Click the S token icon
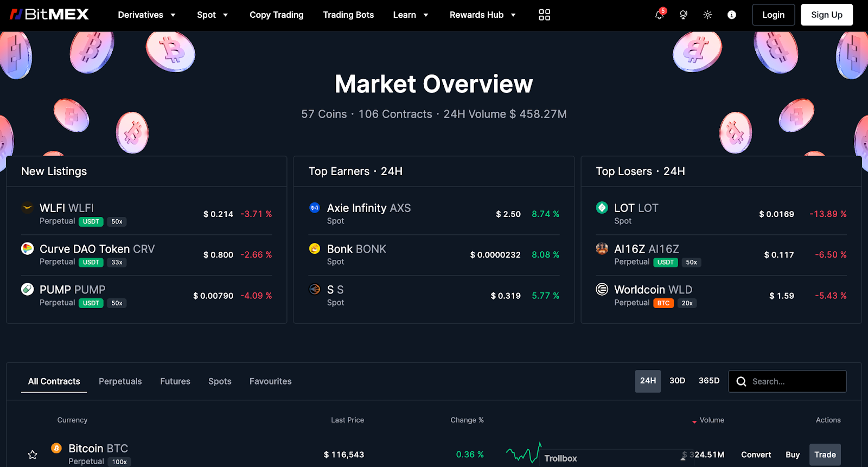The image size is (868, 467). coord(315,289)
